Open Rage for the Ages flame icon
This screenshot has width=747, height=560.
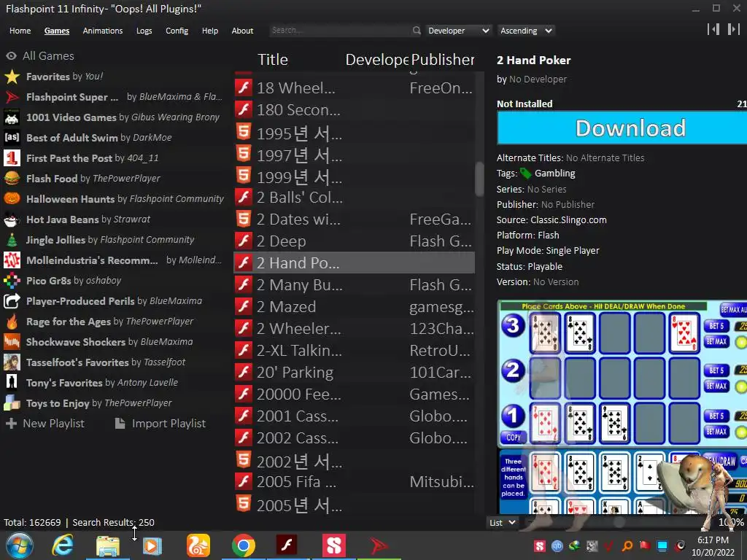(12, 322)
